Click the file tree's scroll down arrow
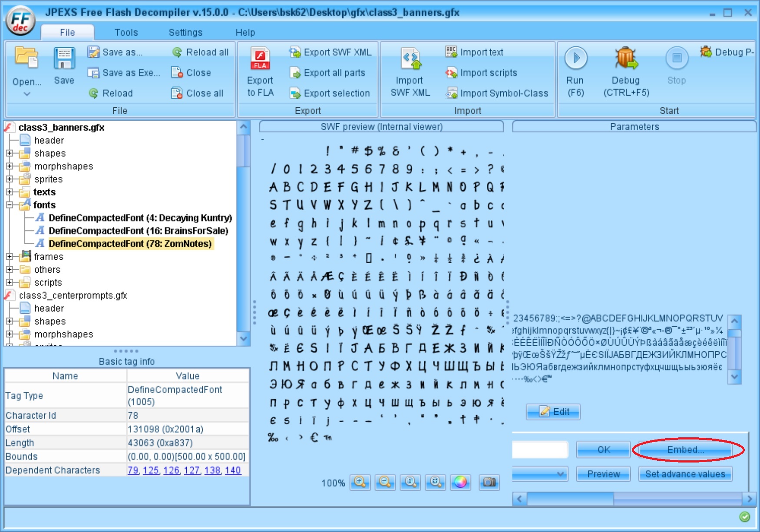This screenshot has width=760, height=532. tap(244, 338)
